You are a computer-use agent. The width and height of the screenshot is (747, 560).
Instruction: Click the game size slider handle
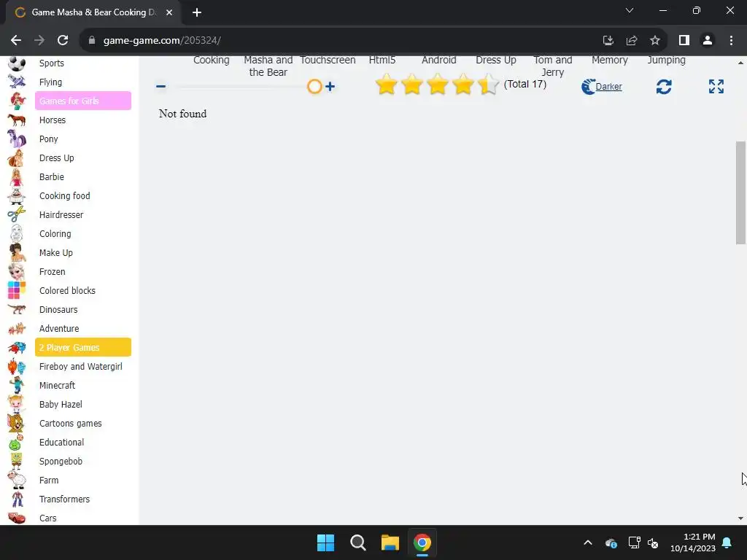[314, 87]
